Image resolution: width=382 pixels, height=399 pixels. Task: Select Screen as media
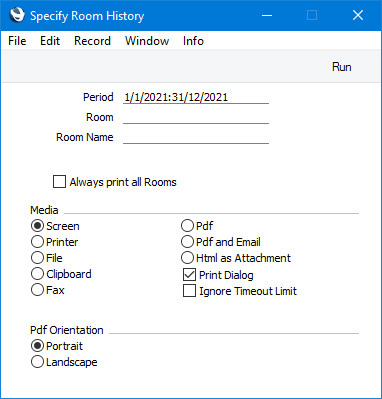click(37, 226)
